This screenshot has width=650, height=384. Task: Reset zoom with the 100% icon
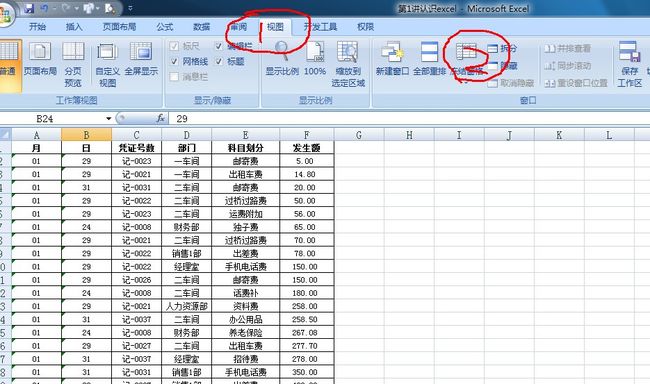click(x=315, y=59)
